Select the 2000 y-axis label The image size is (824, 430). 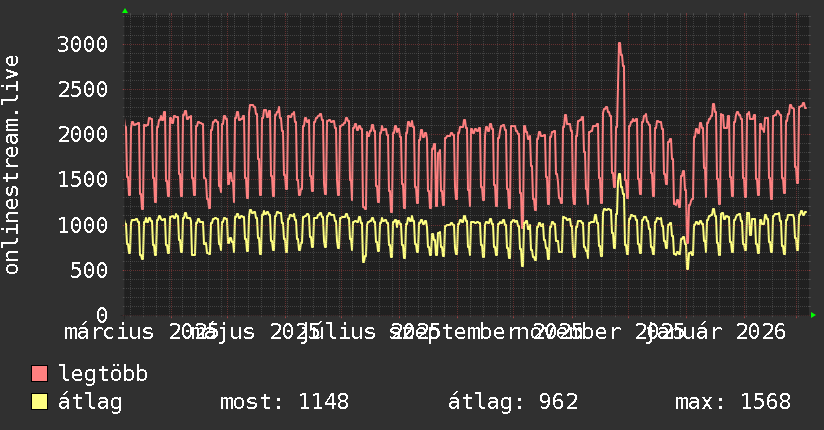pos(83,135)
